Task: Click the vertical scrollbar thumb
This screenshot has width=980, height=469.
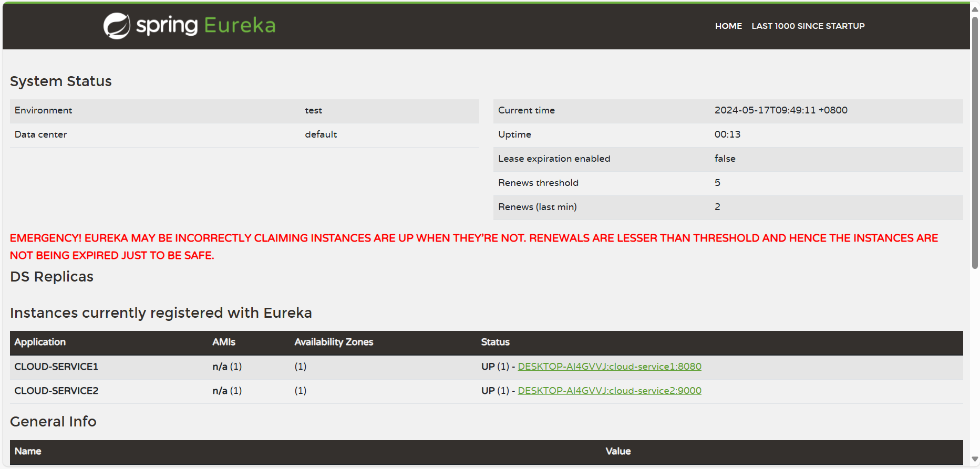Action: coord(975,142)
